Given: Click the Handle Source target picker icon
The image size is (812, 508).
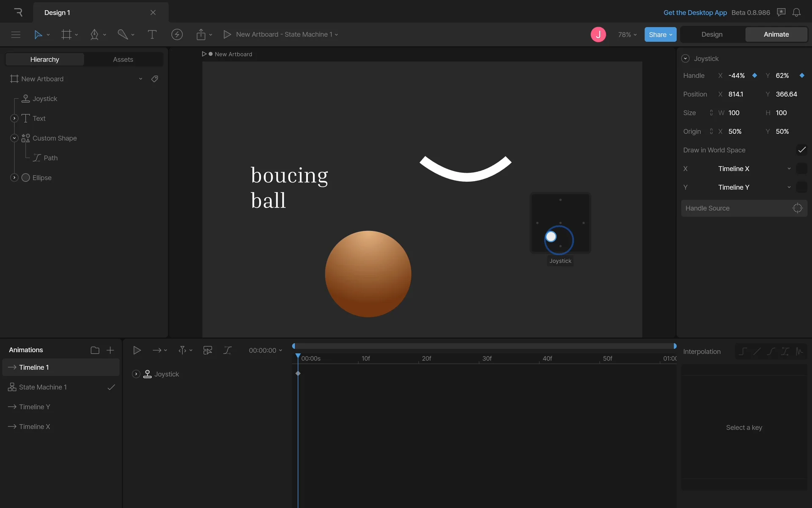Looking at the screenshot, I should [797, 208].
